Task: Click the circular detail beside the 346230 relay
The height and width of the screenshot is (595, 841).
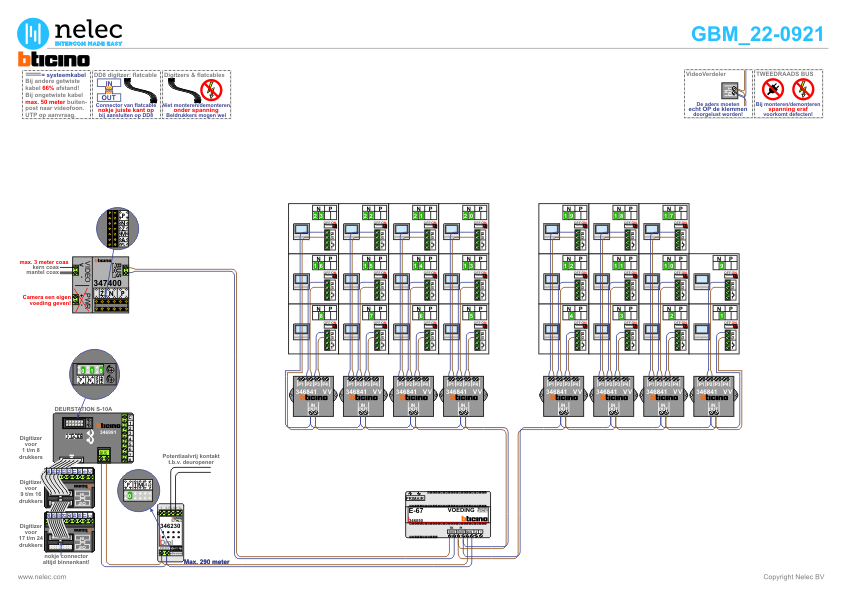Action: tap(137, 490)
